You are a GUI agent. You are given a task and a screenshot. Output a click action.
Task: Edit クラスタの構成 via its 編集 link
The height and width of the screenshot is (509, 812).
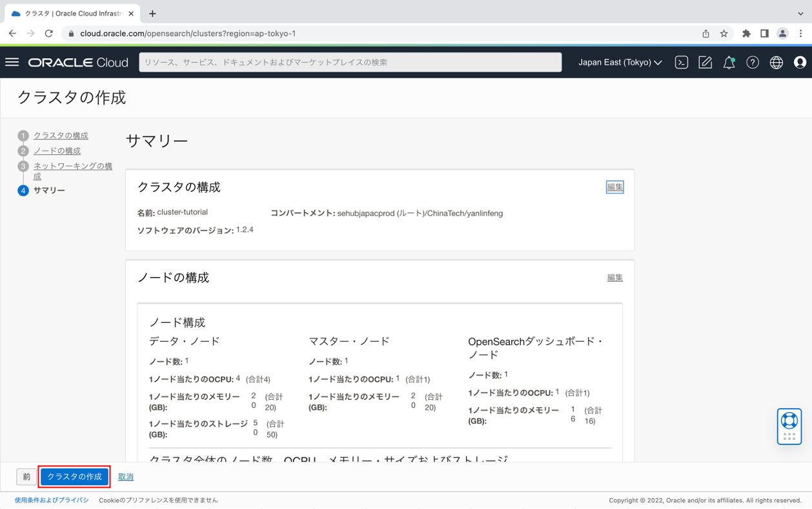pos(614,187)
